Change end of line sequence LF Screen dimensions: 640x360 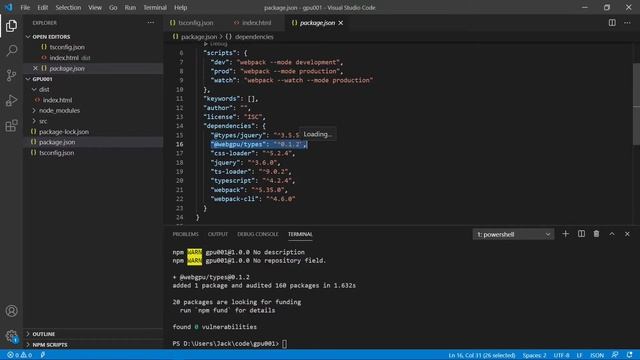579,355
